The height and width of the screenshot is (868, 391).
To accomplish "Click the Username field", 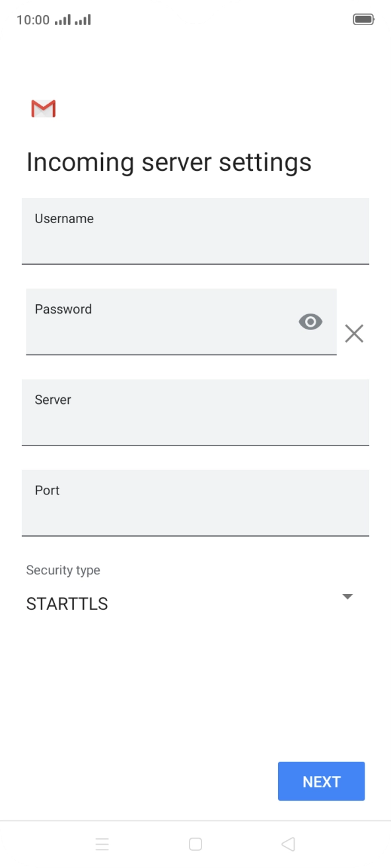I will click(x=196, y=231).
